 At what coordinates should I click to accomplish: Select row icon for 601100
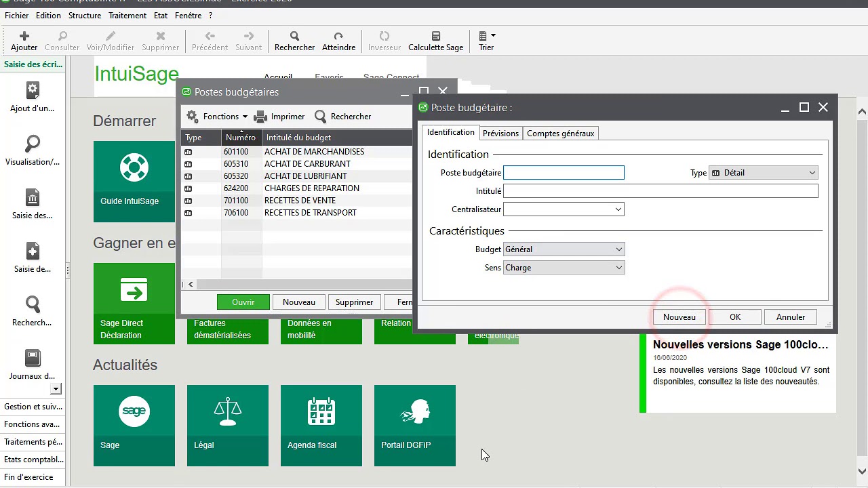(x=189, y=152)
